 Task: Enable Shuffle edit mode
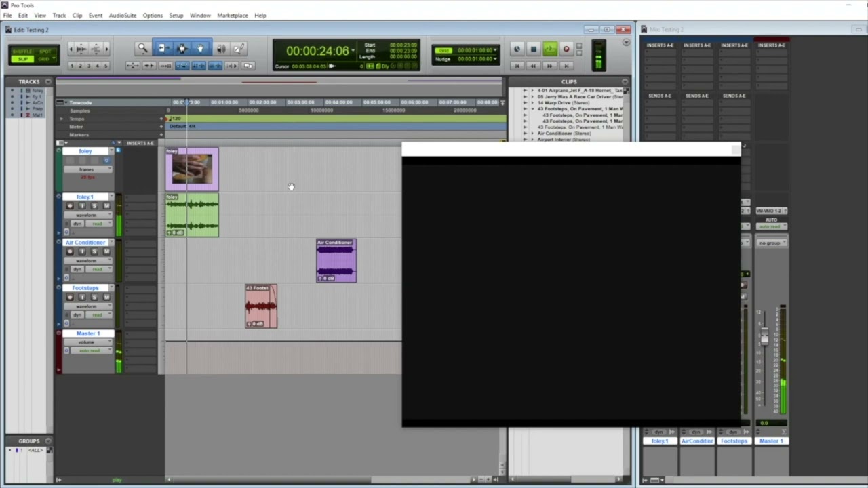(x=22, y=52)
